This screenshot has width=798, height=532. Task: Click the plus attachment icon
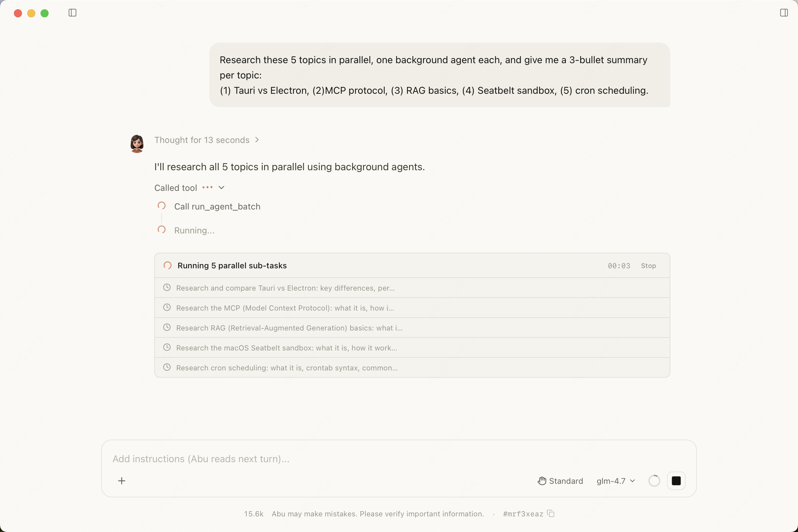(122, 481)
